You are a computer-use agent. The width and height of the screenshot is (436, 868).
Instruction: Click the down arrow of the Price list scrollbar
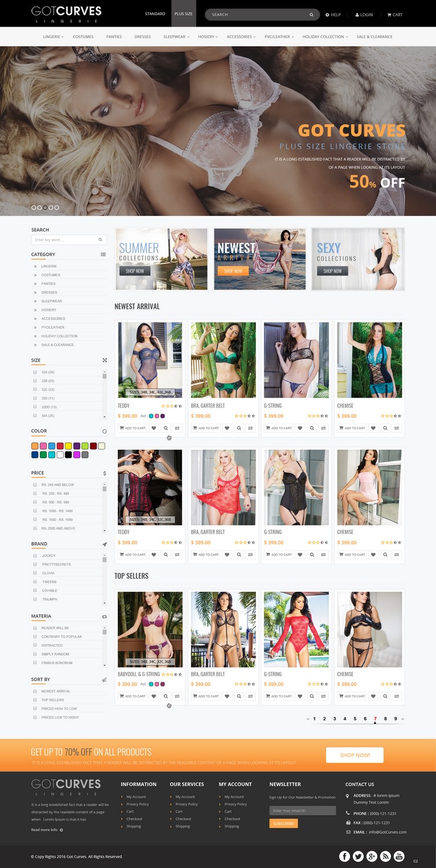[x=105, y=530]
